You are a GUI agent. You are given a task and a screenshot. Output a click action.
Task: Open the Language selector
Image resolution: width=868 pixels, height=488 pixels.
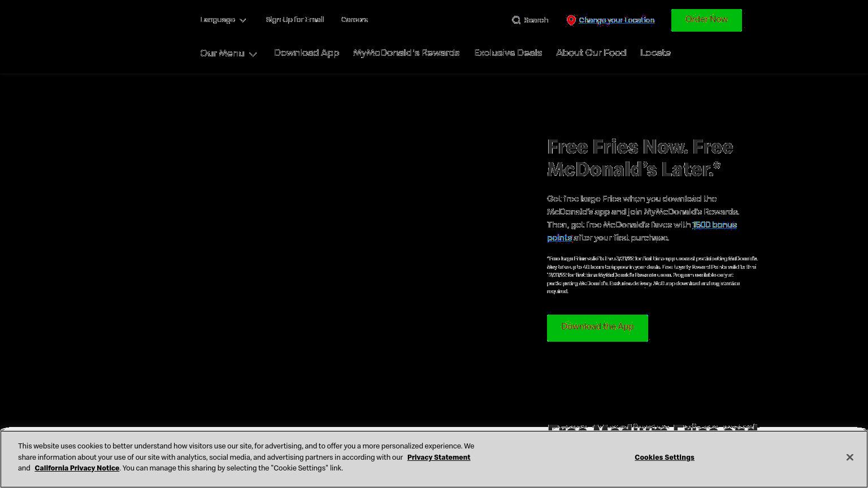coord(223,20)
